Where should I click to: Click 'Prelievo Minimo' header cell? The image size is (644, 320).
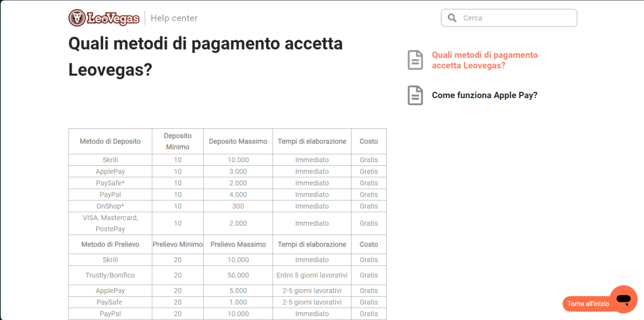tap(177, 245)
